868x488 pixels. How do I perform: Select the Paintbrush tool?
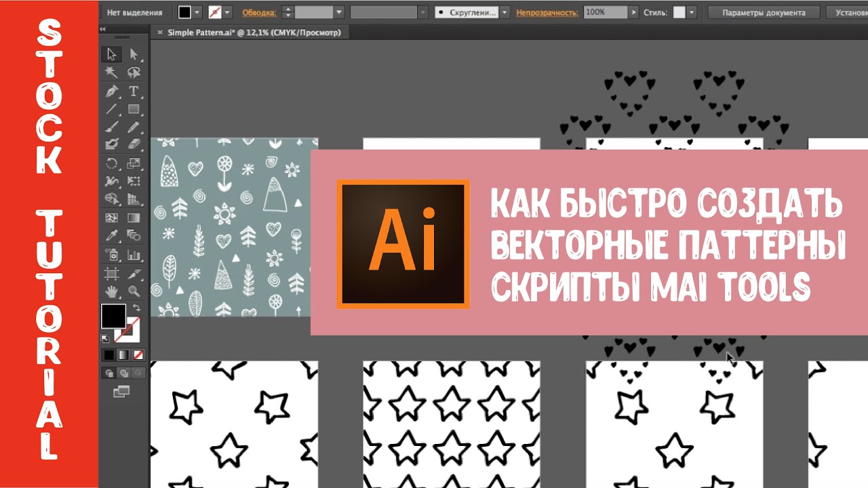click(x=112, y=127)
